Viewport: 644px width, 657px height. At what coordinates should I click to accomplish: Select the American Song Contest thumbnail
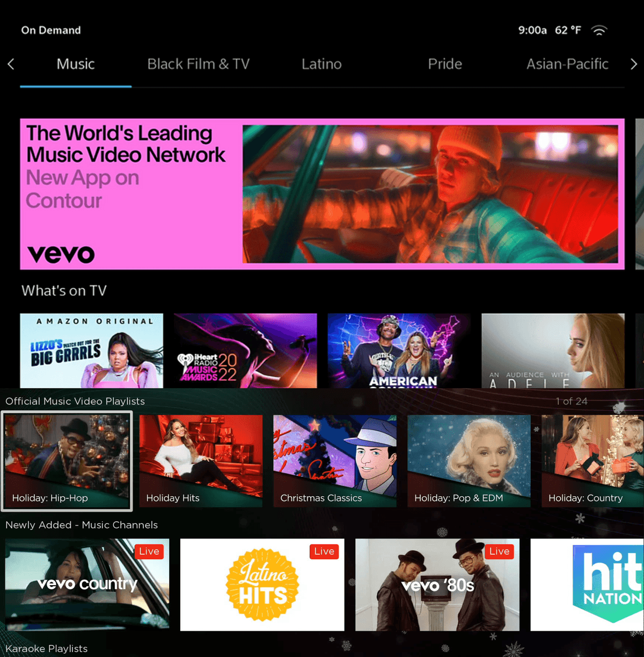pos(399,351)
